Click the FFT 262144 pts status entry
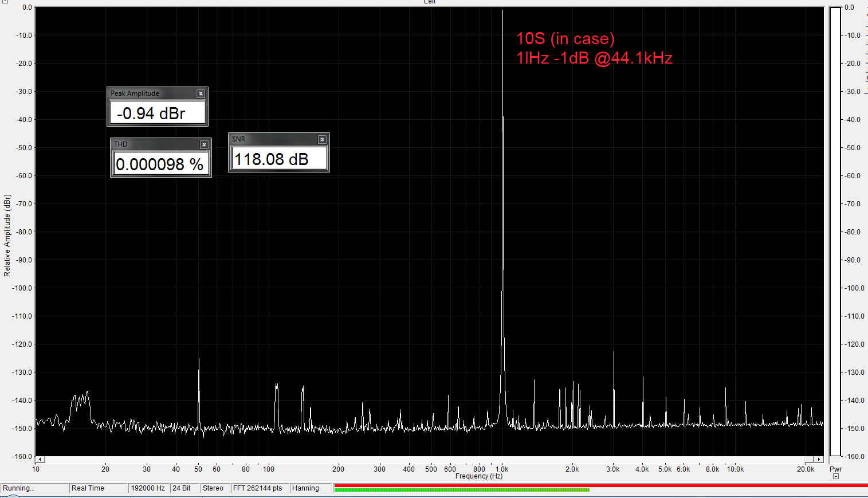This screenshot has height=498, width=868. (x=260, y=488)
